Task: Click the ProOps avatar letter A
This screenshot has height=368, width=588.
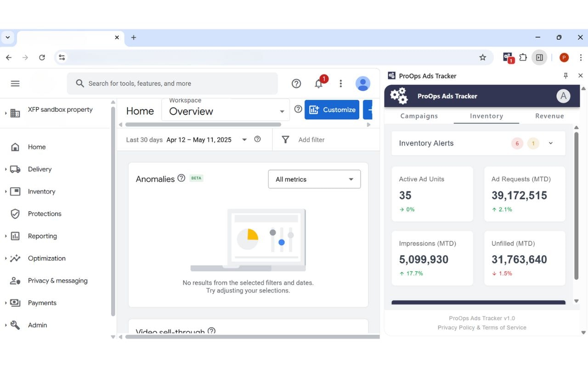Action: click(563, 96)
